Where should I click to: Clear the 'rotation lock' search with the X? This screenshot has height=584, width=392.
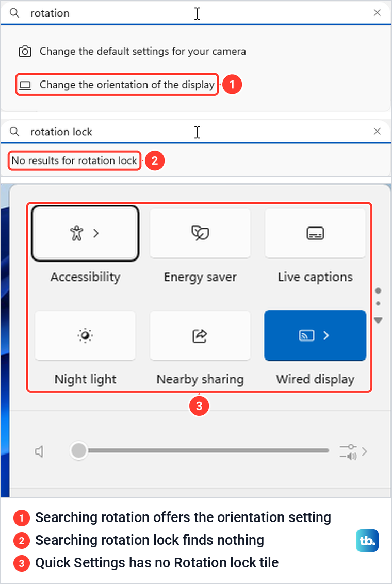pos(377,132)
